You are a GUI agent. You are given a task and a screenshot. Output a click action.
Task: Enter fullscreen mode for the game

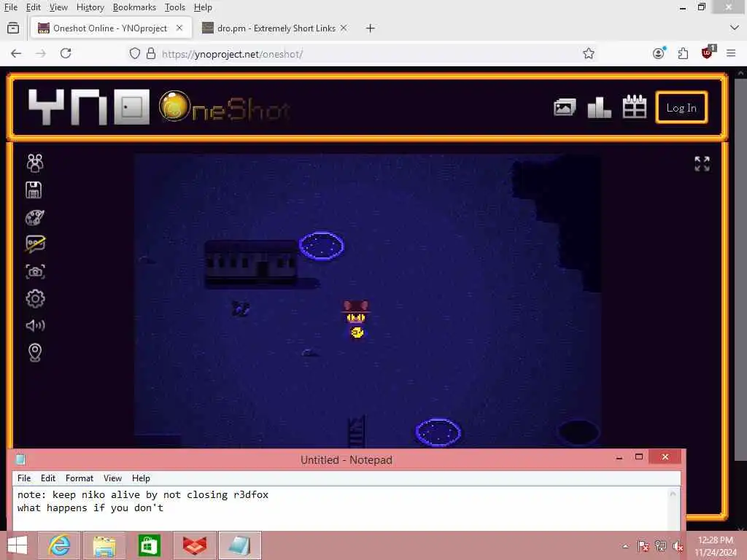[x=702, y=164]
